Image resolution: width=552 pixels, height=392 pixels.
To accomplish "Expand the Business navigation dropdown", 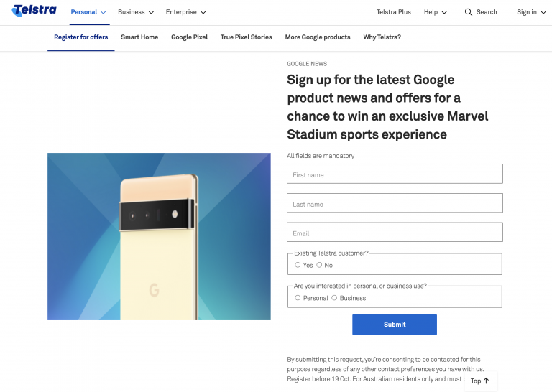I will tap(136, 12).
